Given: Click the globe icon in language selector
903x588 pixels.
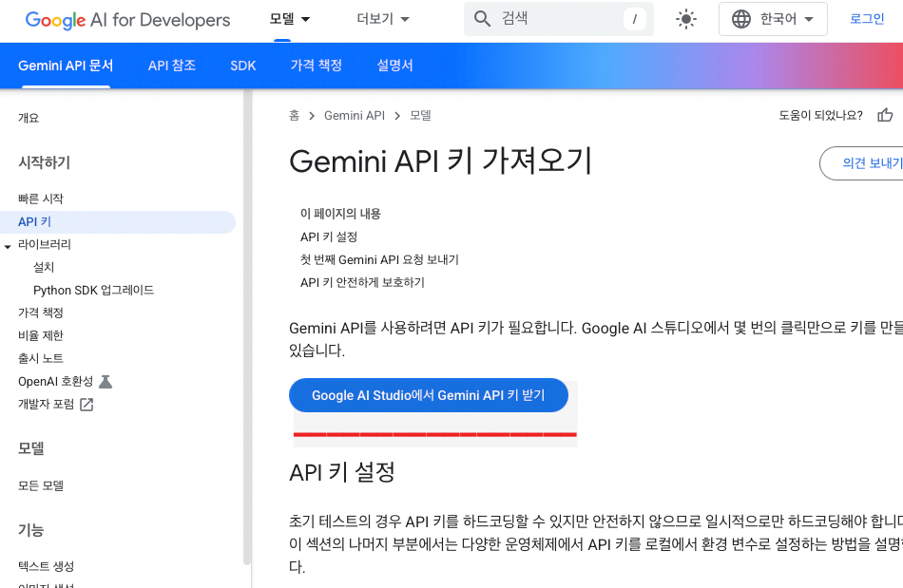Looking at the screenshot, I should [x=740, y=19].
